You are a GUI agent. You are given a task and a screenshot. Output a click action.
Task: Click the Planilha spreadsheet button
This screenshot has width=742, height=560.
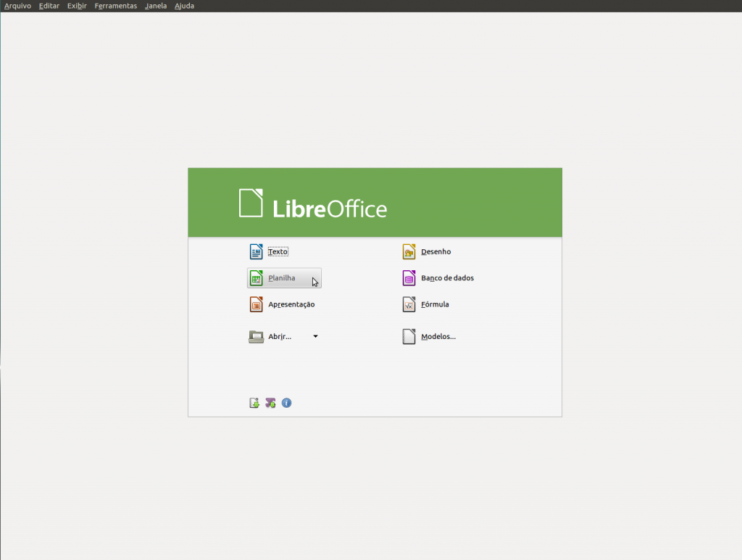[x=284, y=278]
